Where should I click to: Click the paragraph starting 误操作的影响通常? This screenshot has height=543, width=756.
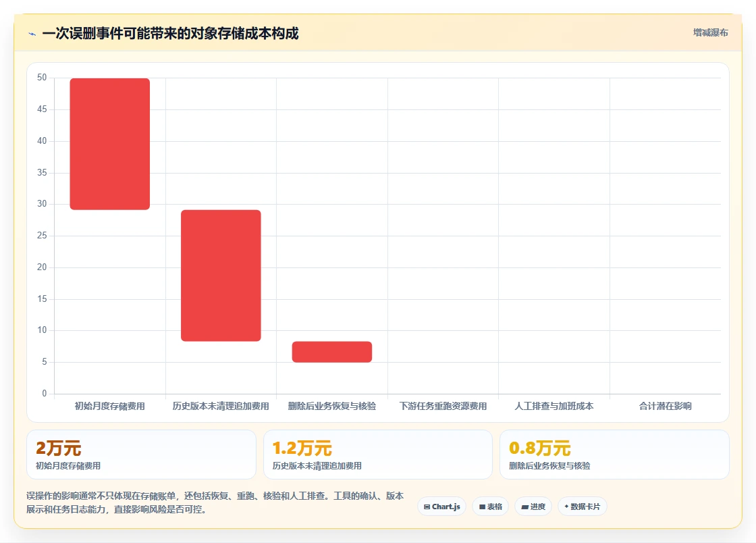pos(215,502)
